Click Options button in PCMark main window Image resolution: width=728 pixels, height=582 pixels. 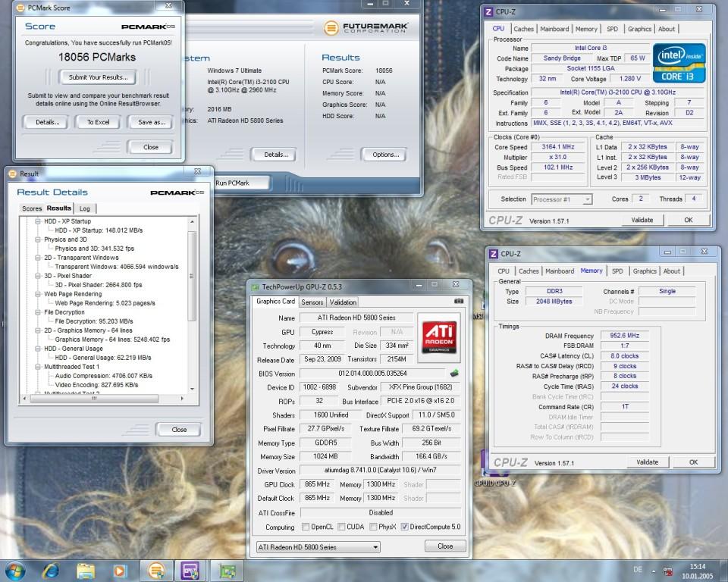pos(385,155)
